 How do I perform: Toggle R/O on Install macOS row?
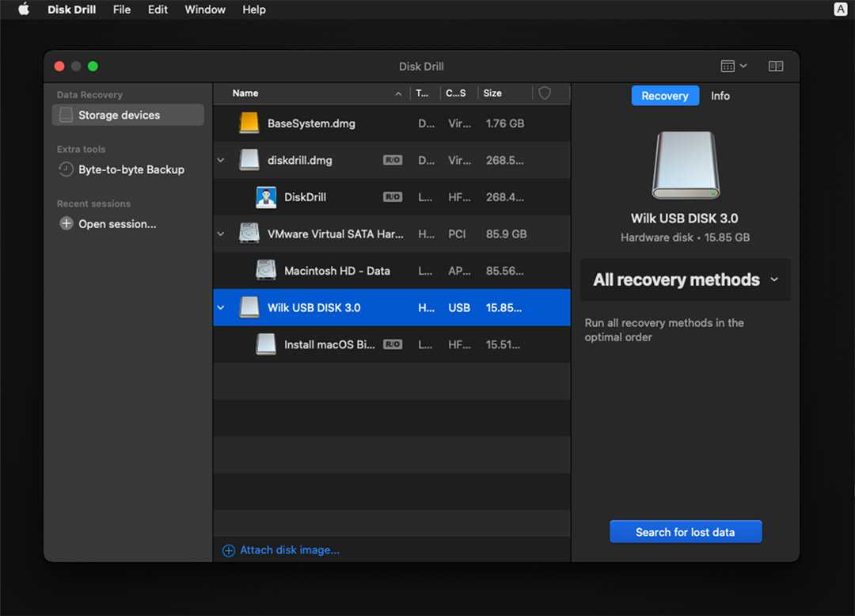click(393, 344)
